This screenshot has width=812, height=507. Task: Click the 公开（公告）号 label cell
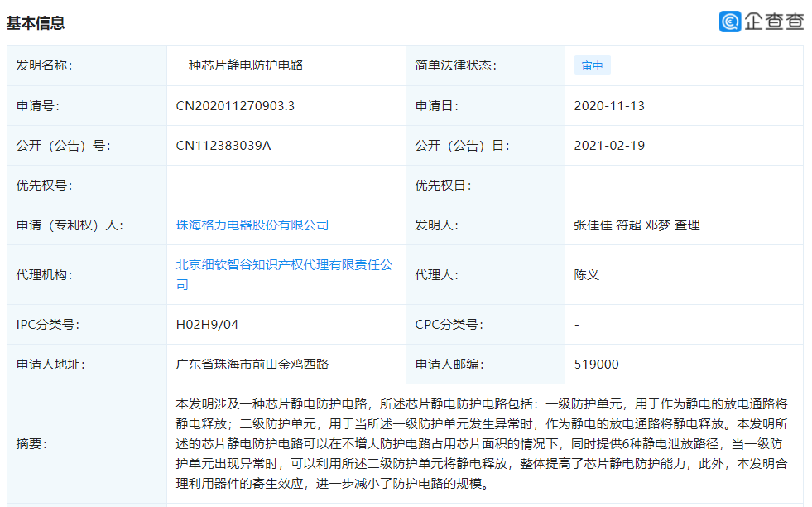pyautogui.click(x=87, y=146)
